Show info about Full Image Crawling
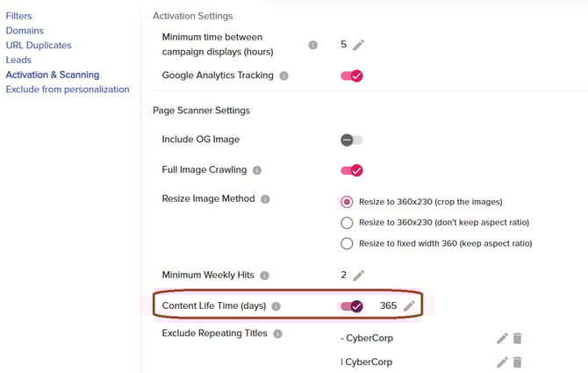 click(256, 170)
